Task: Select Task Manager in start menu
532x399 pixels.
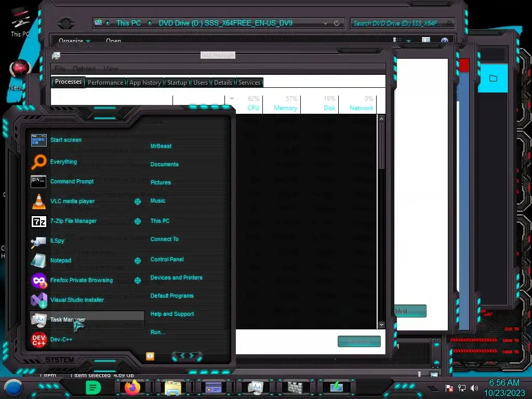Action: 87,320
